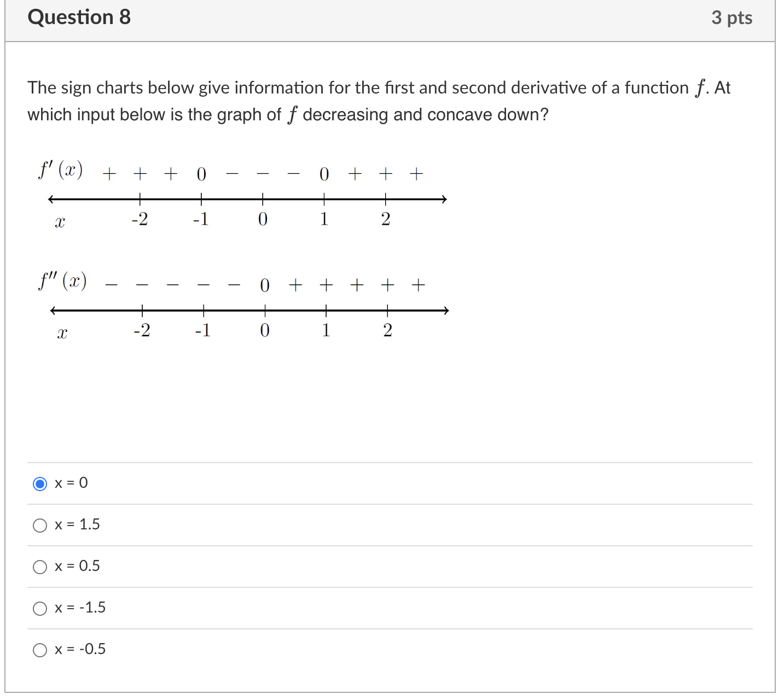Mark x = -0.5 as the answer
Image resolution: width=778 pixels, height=700 pixels.
click(40, 650)
